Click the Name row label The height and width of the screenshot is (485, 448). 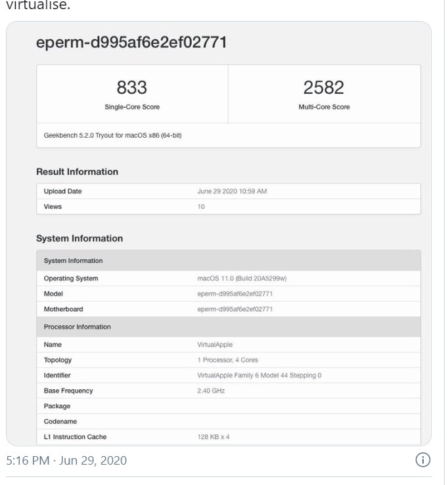(53, 345)
